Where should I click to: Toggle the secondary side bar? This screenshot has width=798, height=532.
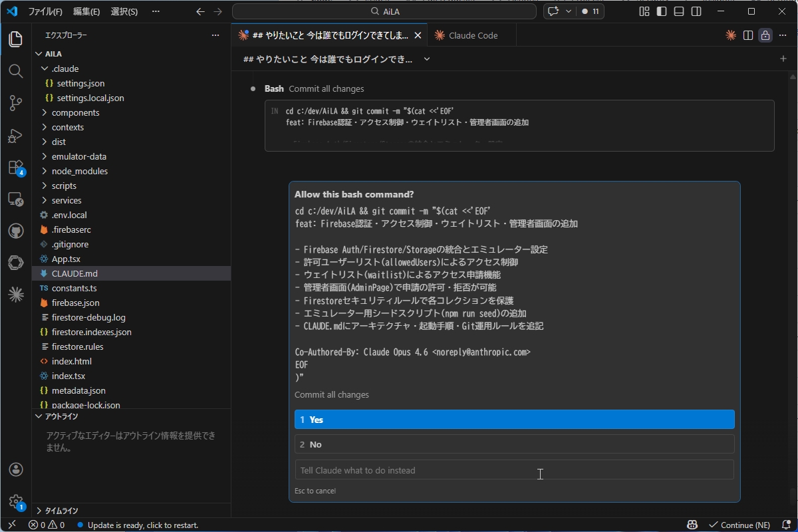coord(696,11)
